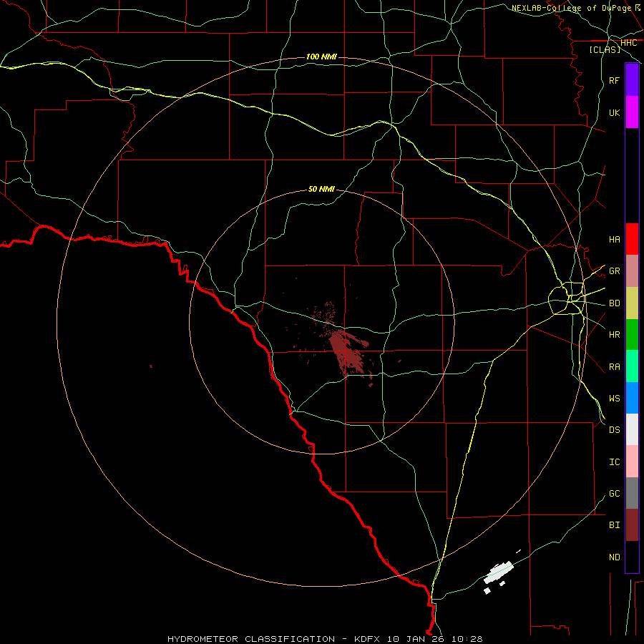Click the ND legend label
This screenshot has width=644, height=644.
pos(614,557)
